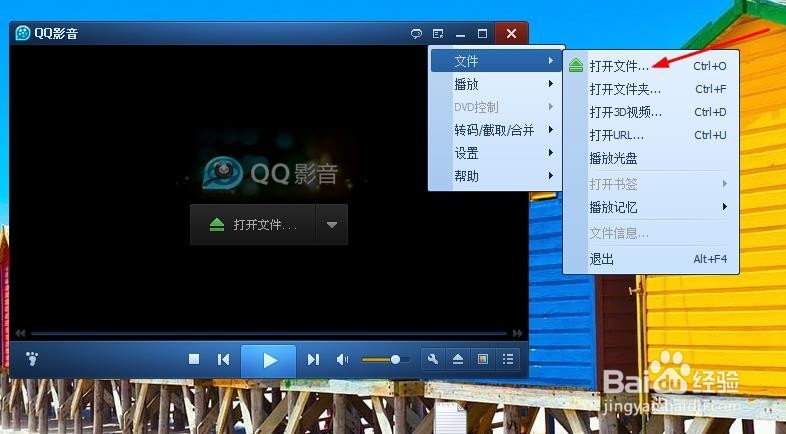Toggle the playlist list icon
The width and height of the screenshot is (786, 434).
[507, 359]
